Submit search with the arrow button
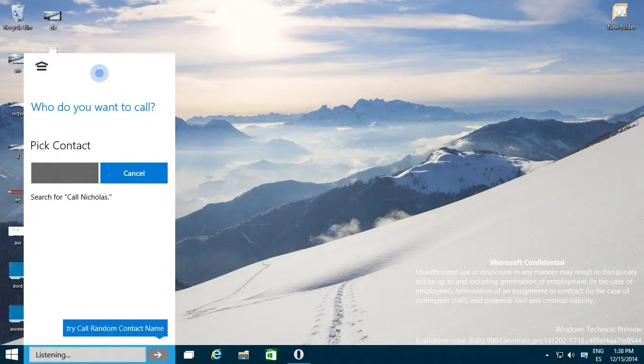Image resolution: width=644 pixels, height=364 pixels. click(158, 355)
